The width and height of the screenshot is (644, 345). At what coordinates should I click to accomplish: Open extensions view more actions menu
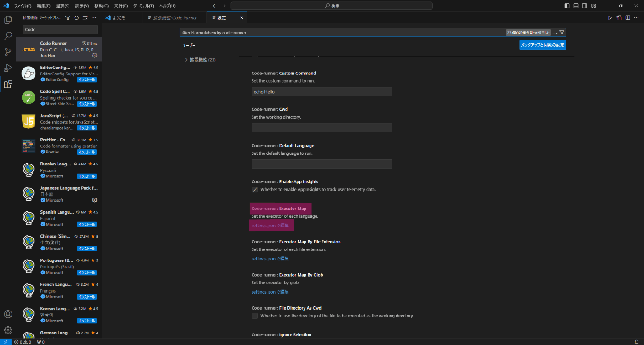click(x=94, y=18)
